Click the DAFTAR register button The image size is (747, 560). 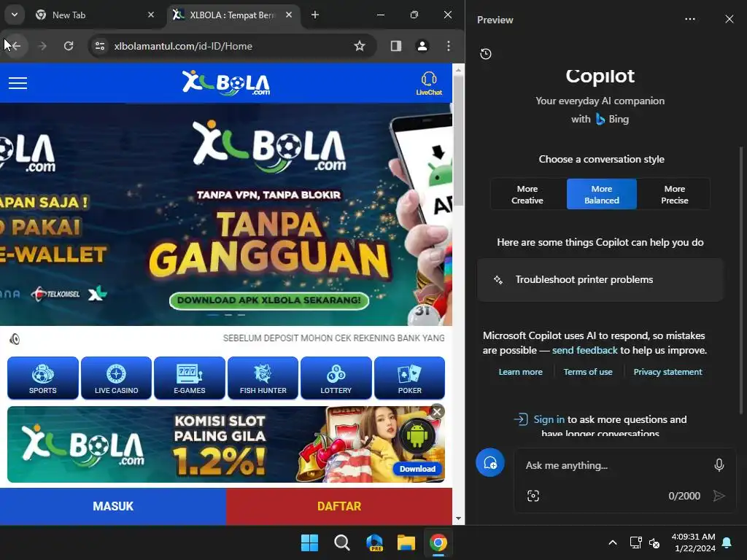[339, 506]
